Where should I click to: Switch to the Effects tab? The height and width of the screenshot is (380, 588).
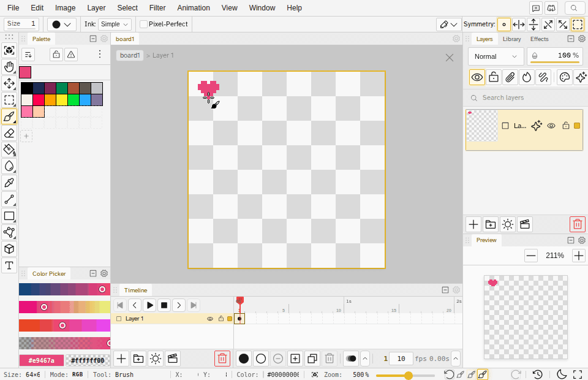pyautogui.click(x=539, y=39)
